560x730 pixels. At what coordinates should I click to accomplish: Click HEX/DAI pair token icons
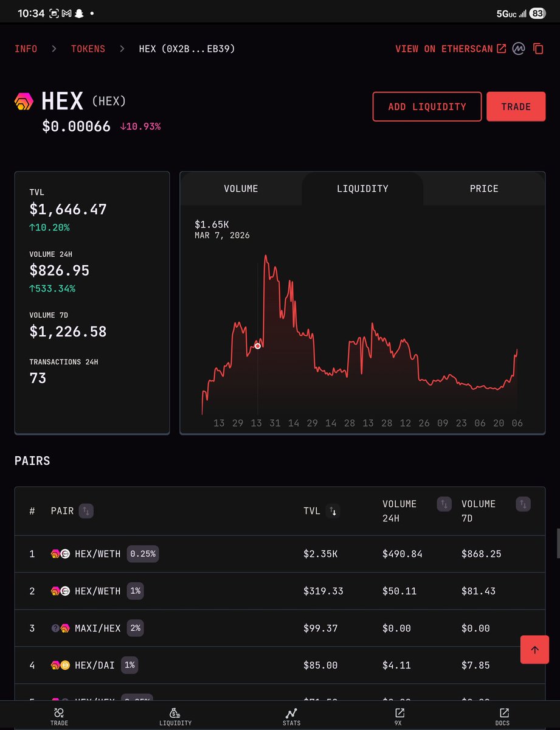click(x=60, y=665)
